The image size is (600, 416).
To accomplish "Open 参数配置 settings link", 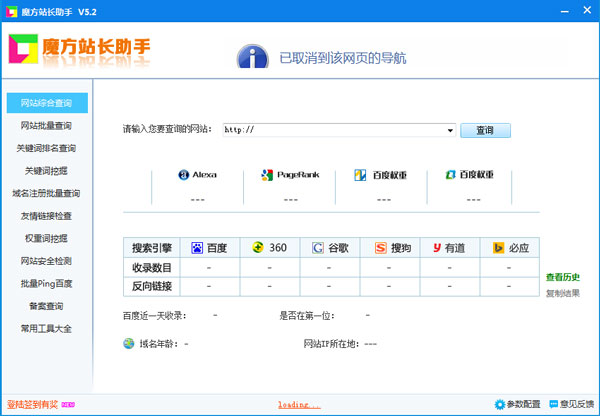I will tap(523, 404).
